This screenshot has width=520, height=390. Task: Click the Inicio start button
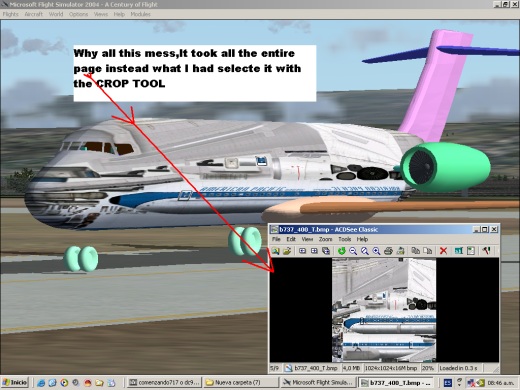[x=15, y=382]
